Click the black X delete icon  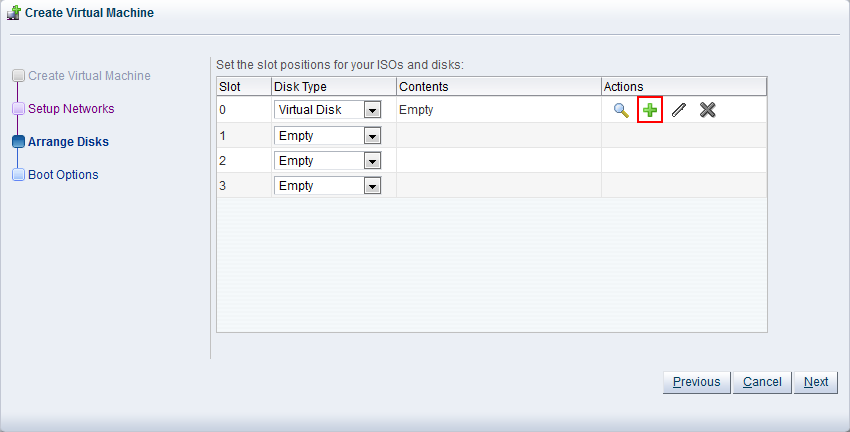[x=708, y=110]
